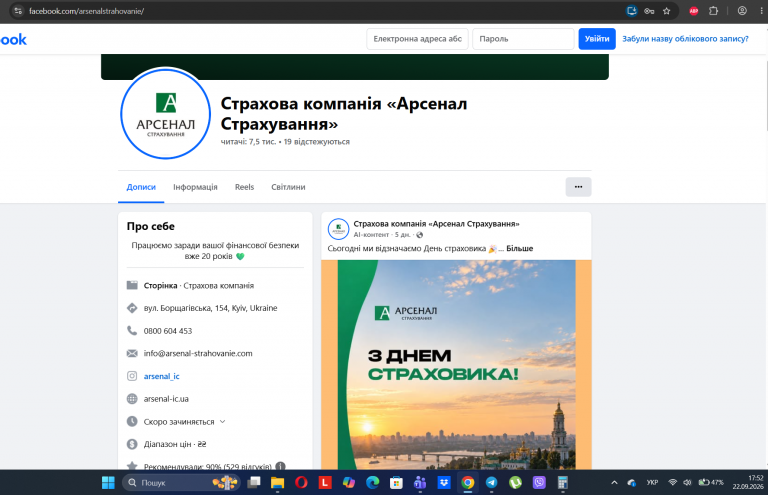Open the Chrome profile icon
Image resolution: width=768 pixels, height=495 pixels.
742,11
